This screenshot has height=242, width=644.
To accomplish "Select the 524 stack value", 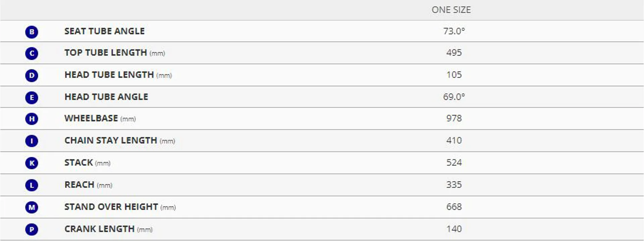I will click(x=454, y=163).
